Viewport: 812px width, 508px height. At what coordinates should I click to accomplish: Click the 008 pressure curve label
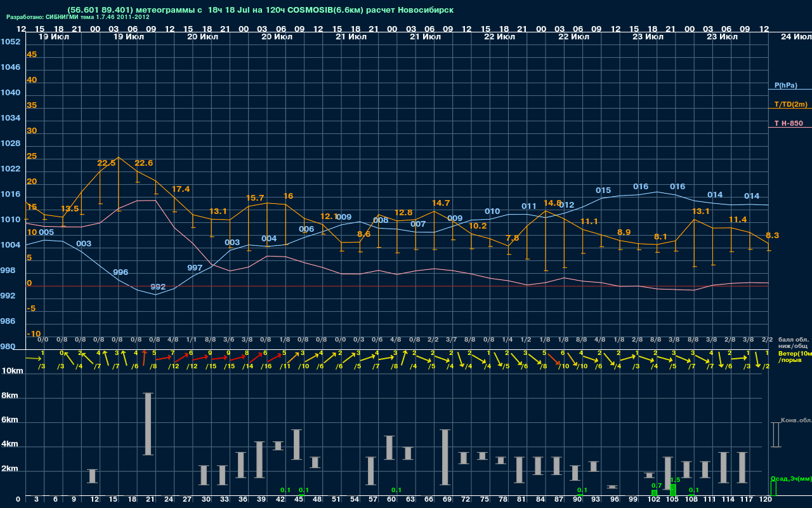[x=381, y=220]
